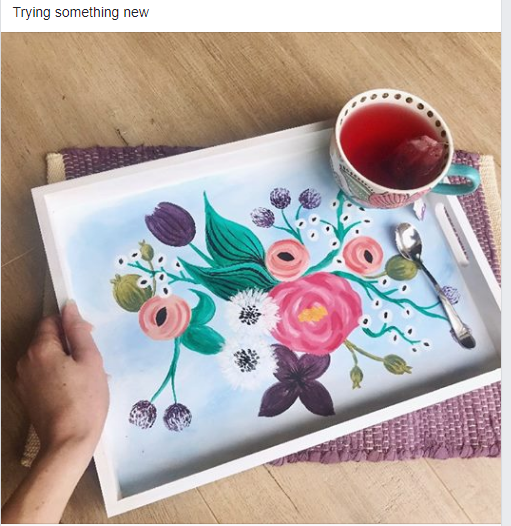Click the tea bag inside the cup

[x=417, y=159]
